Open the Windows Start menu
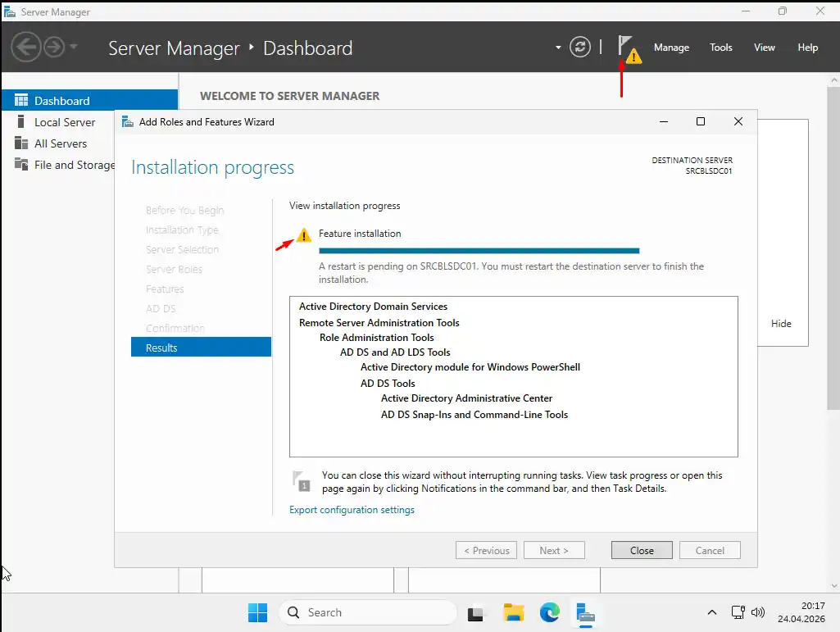 click(x=257, y=612)
